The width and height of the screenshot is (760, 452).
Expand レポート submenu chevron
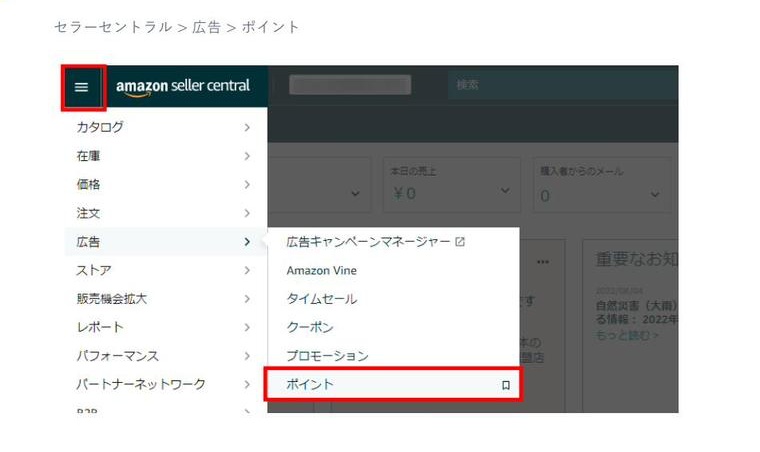point(247,327)
